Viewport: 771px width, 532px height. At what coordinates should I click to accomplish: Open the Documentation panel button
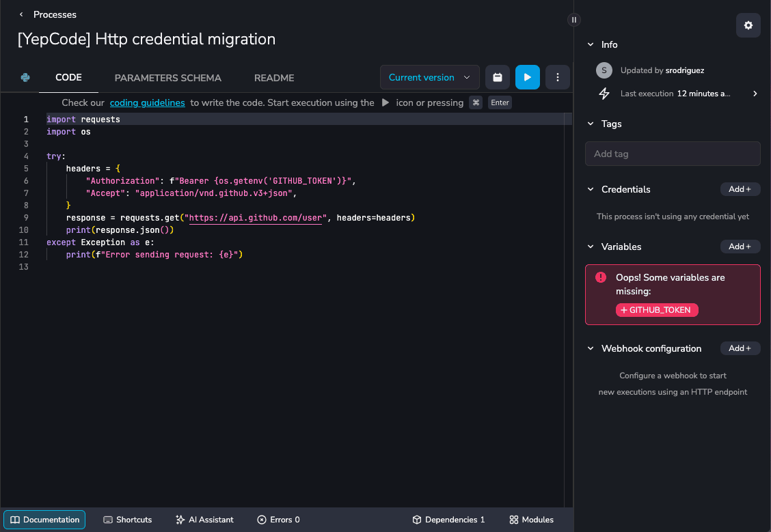point(44,520)
